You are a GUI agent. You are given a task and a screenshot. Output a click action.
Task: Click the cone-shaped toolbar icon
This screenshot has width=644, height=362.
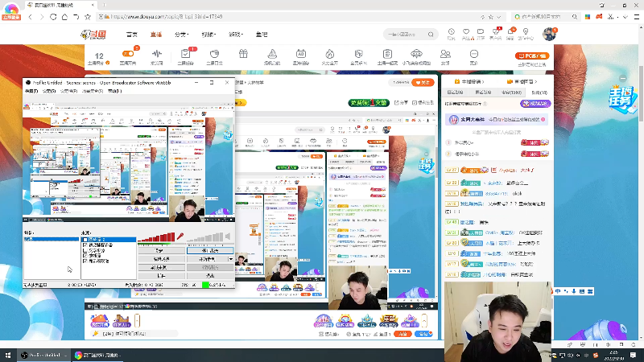coord(272,54)
